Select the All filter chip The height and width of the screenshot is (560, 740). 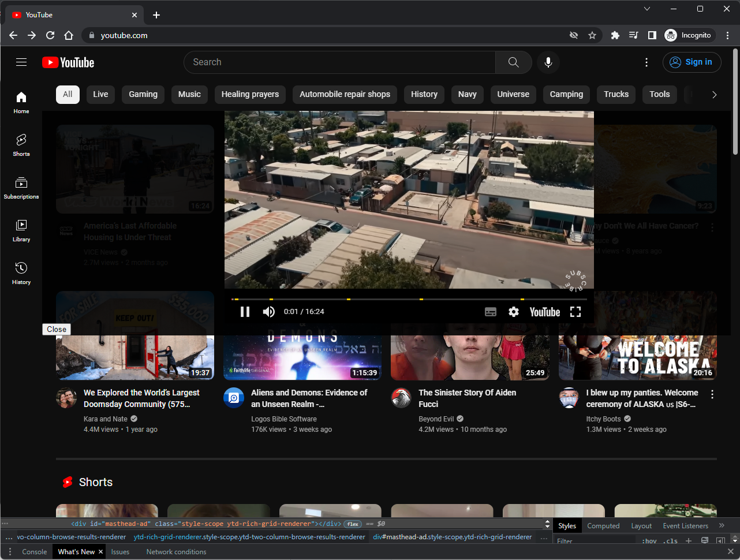[x=68, y=94]
